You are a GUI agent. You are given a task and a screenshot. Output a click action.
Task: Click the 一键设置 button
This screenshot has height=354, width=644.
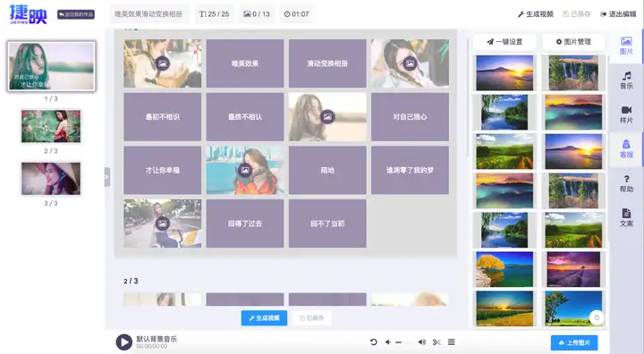coord(504,41)
